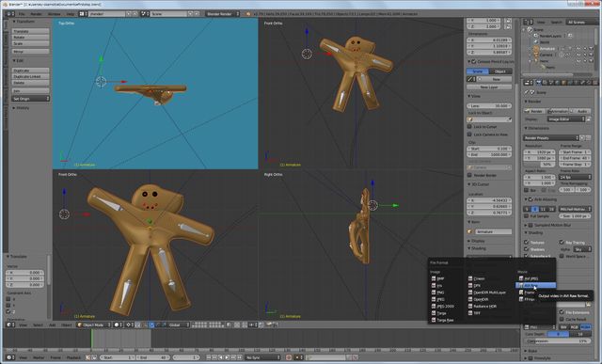Click the pivot point icon in 3D header
602x364 pixels.
[129, 324]
